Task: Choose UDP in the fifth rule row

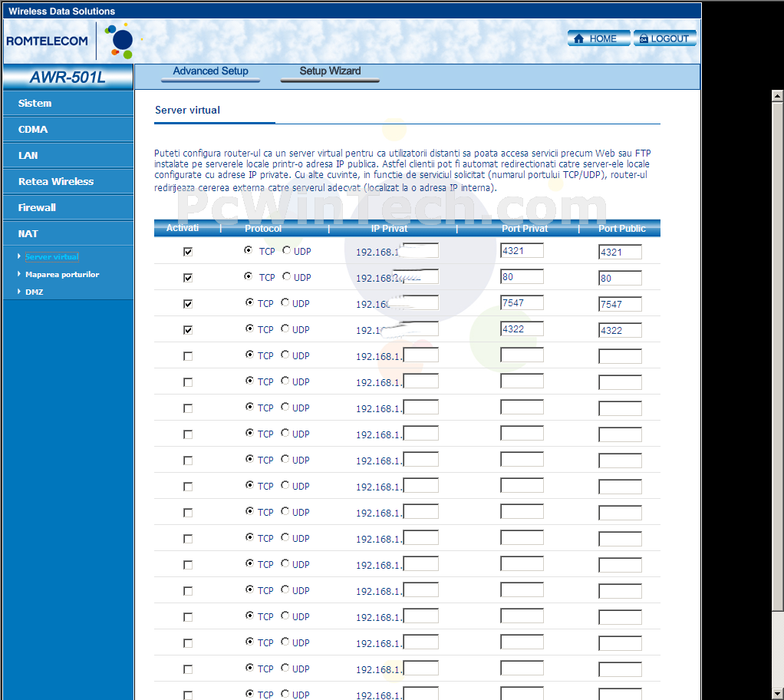Action: pos(285,355)
